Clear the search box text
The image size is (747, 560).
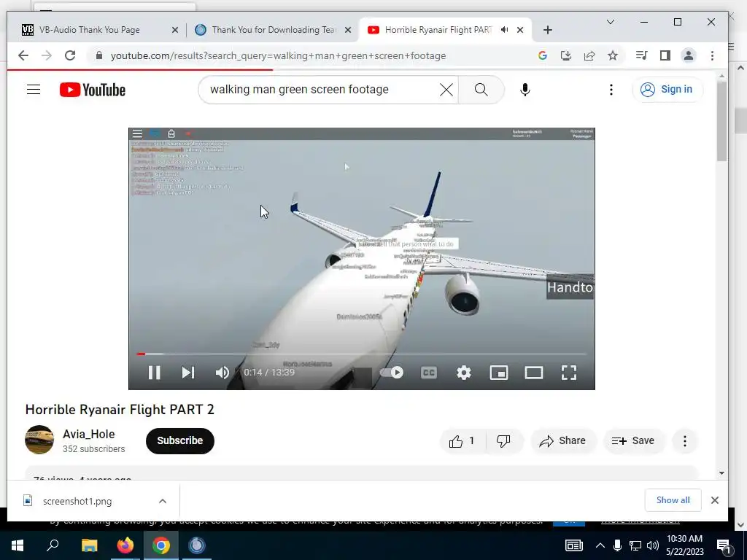coord(446,90)
